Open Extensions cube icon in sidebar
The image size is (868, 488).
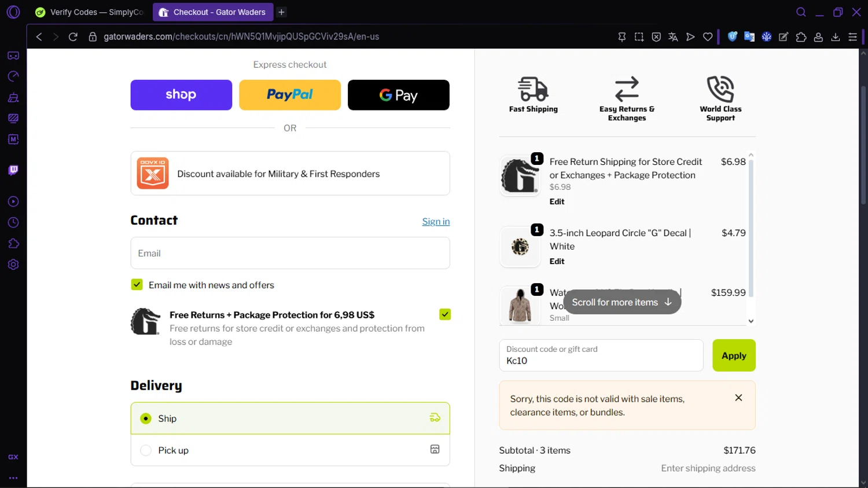[13, 243]
